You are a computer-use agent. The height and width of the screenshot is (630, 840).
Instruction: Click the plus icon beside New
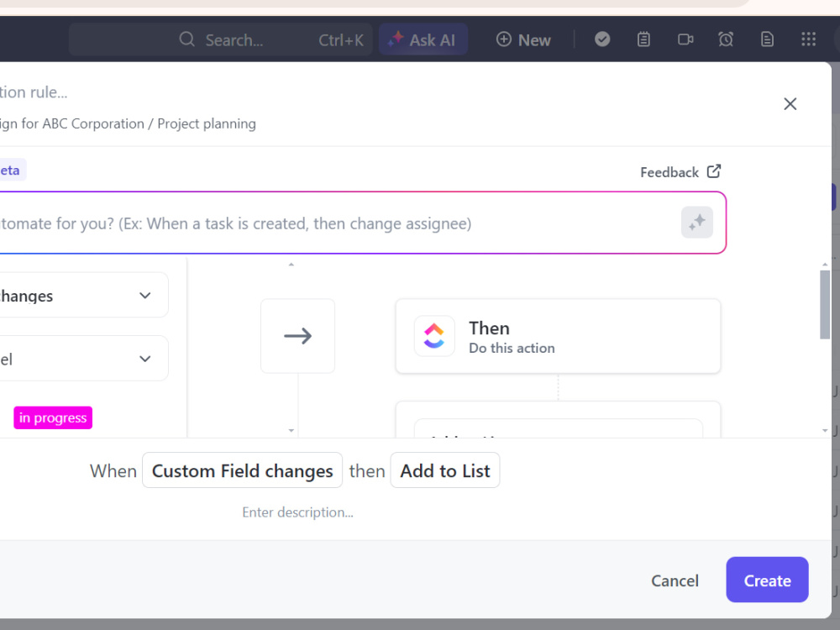503,39
